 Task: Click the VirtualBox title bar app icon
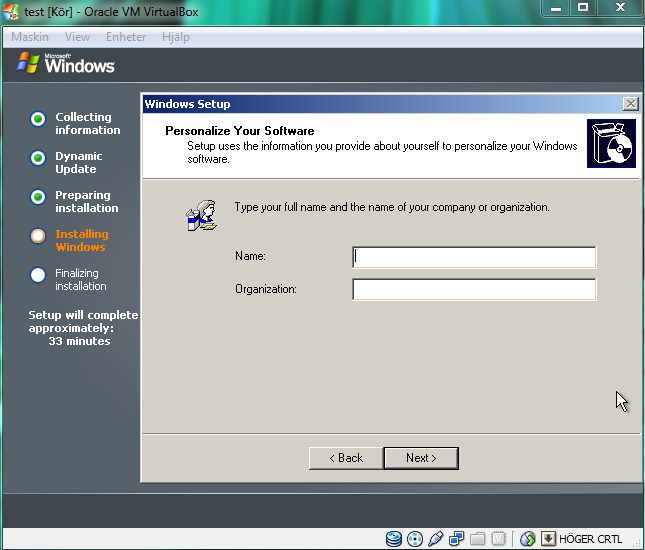click(11, 12)
